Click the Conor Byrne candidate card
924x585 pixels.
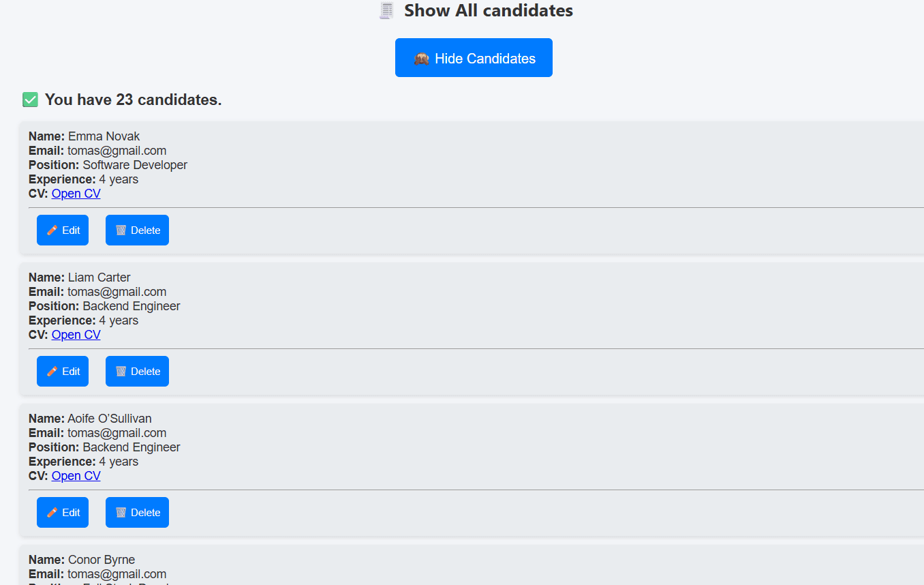pyautogui.click(x=409, y=567)
